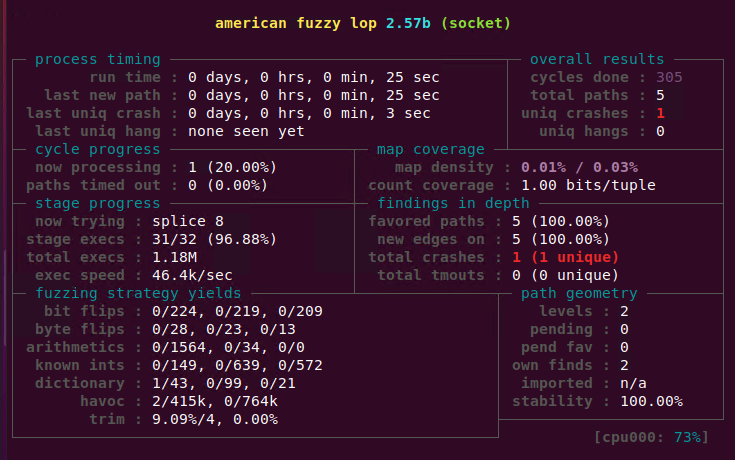This screenshot has width=735, height=460.
Task: Click the 'american fuzzy lop' title text
Action: (x=296, y=23)
